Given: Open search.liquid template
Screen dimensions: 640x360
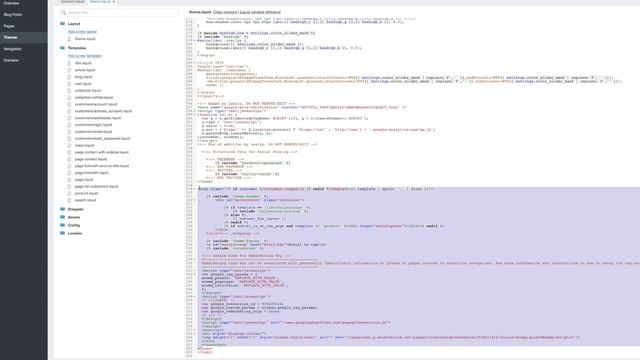Looking at the screenshot, I should click(x=85, y=200).
